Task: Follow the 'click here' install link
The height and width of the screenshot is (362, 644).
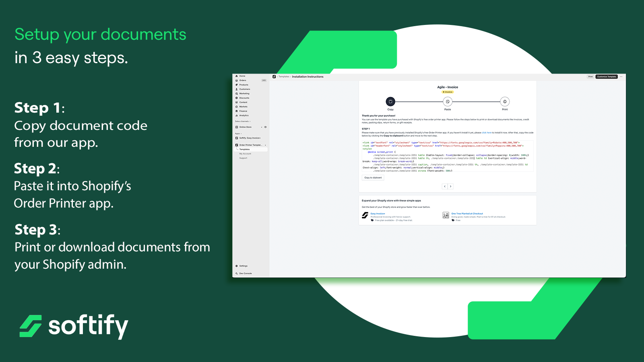Action: click(x=486, y=133)
